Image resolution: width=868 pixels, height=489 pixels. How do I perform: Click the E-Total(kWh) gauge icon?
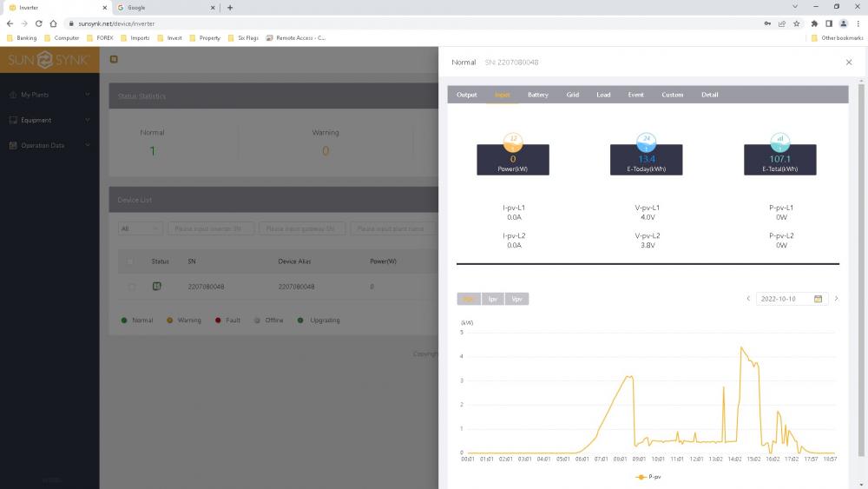779,142
